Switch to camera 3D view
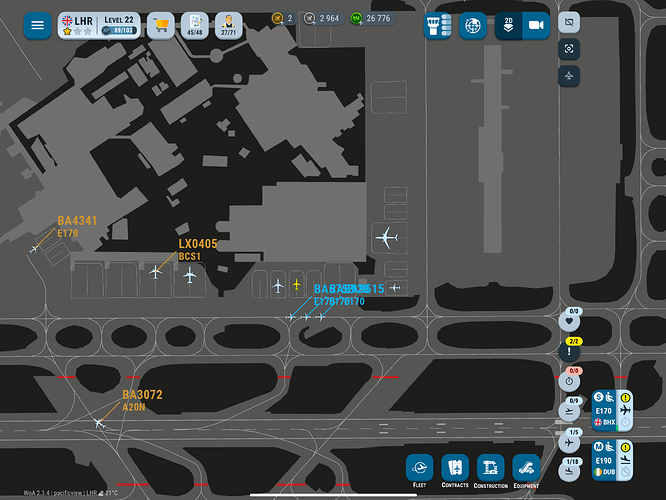 (536, 25)
